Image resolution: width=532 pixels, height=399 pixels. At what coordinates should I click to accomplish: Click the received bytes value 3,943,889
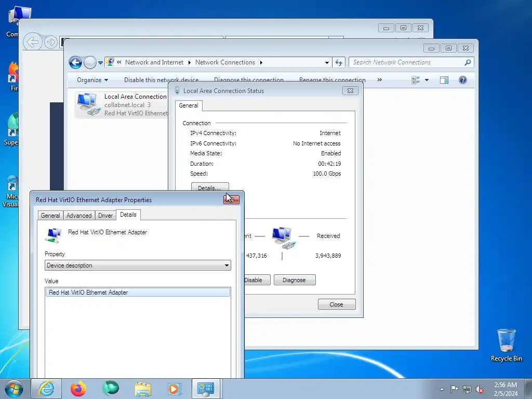click(328, 256)
